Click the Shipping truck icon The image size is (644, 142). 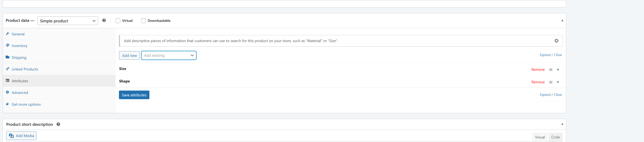click(8, 57)
